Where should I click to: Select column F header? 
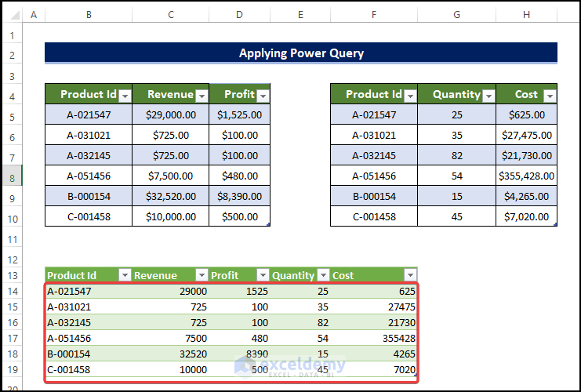(x=374, y=14)
